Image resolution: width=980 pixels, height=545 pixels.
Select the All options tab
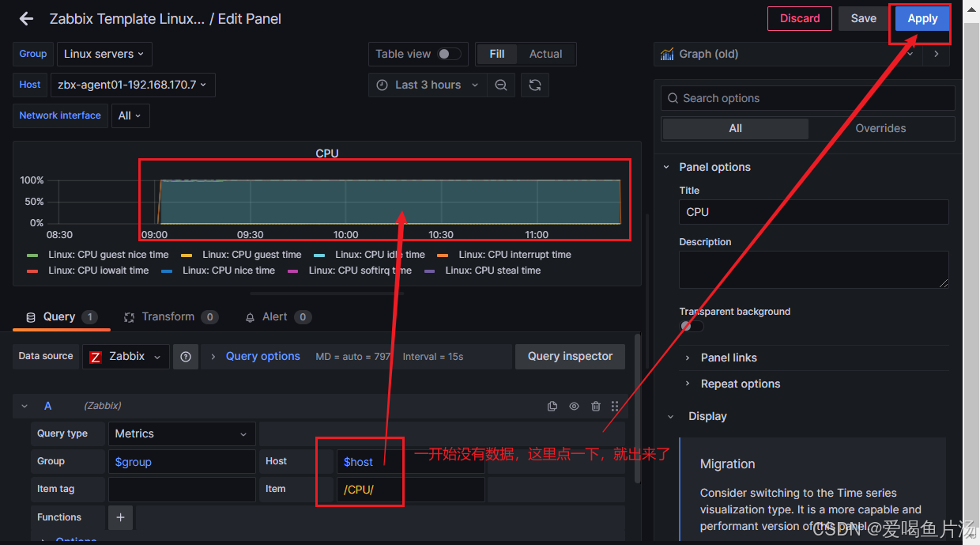tap(736, 128)
